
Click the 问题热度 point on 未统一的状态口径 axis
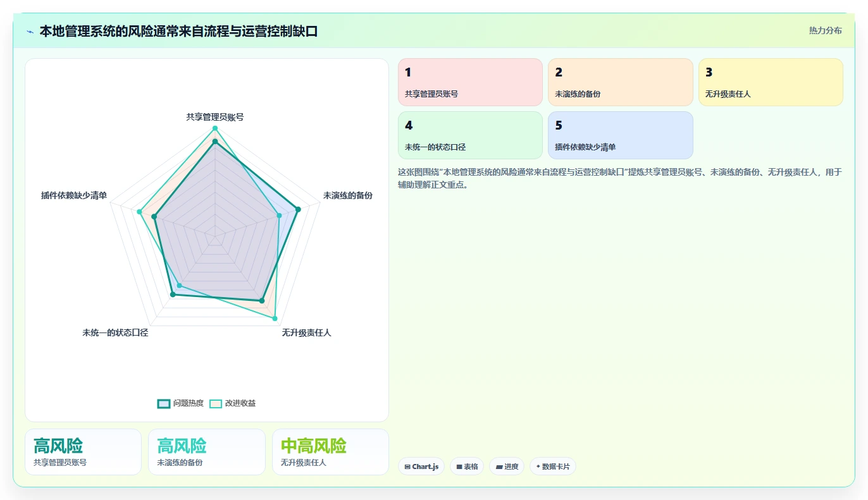click(x=173, y=294)
